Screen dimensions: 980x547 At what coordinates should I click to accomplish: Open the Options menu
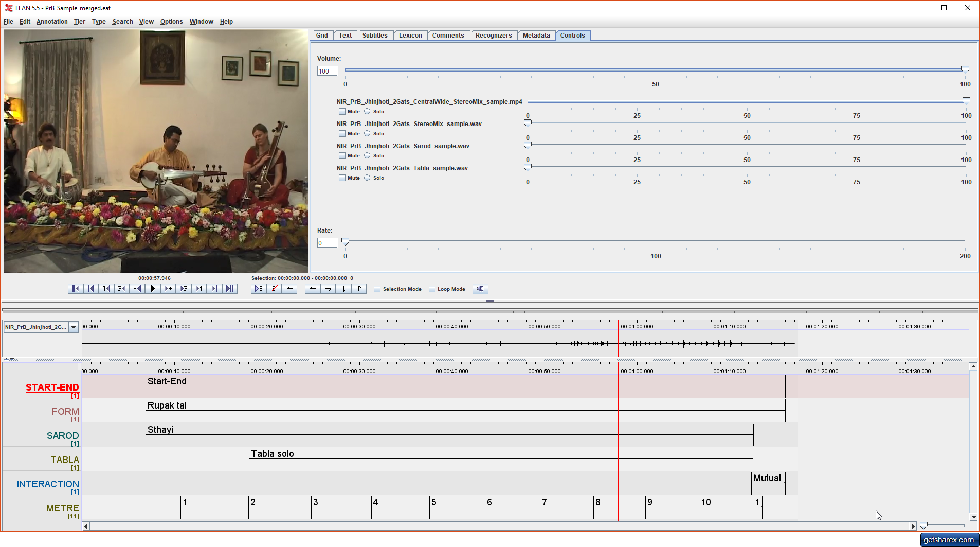point(171,22)
